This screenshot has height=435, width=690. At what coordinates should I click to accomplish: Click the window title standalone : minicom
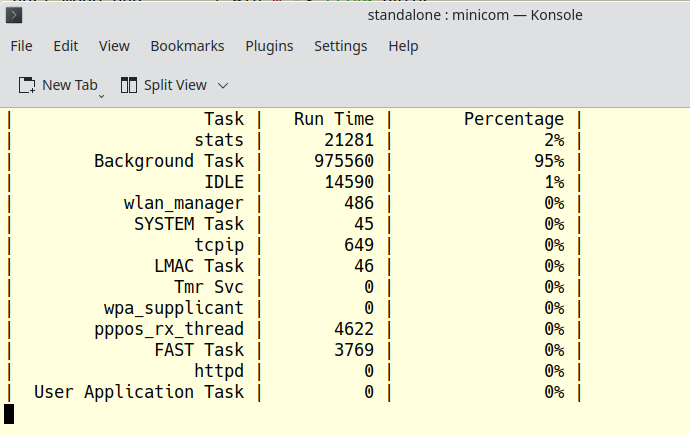pos(438,15)
